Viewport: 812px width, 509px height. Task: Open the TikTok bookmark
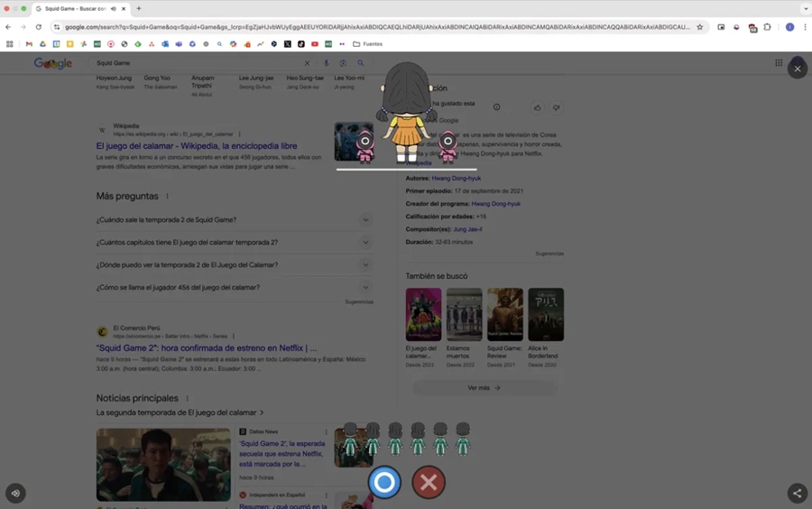pyautogui.click(x=300, y=44)
